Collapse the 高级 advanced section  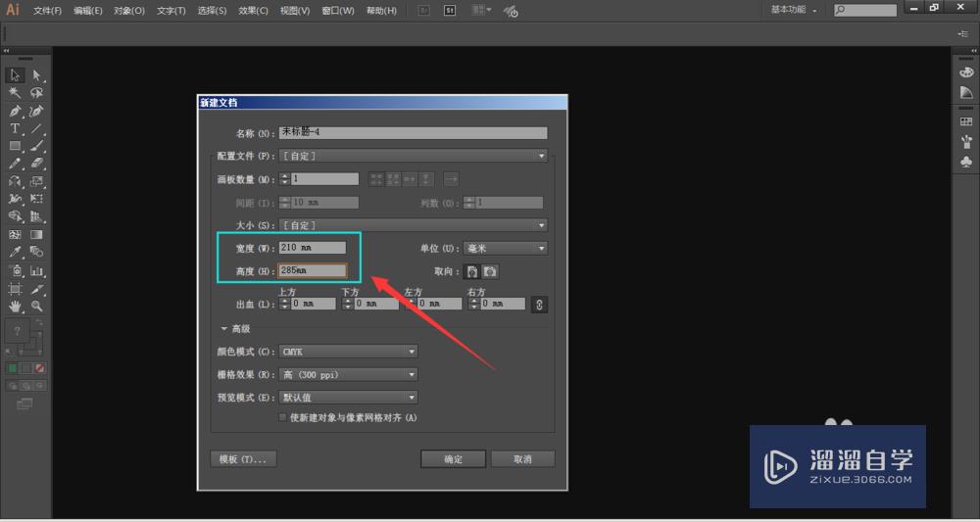pyautogui.click(x=223, y=328)
